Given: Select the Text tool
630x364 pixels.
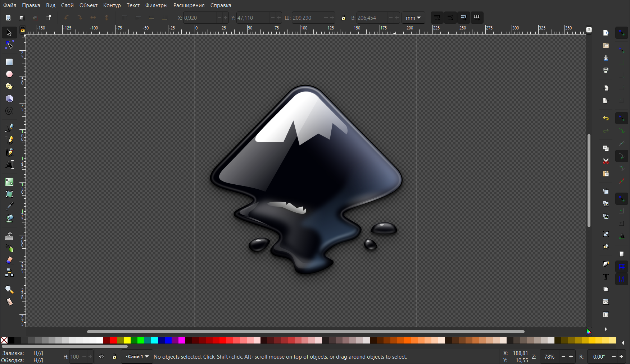Looking at the screenshot, I should coord(9,165).
